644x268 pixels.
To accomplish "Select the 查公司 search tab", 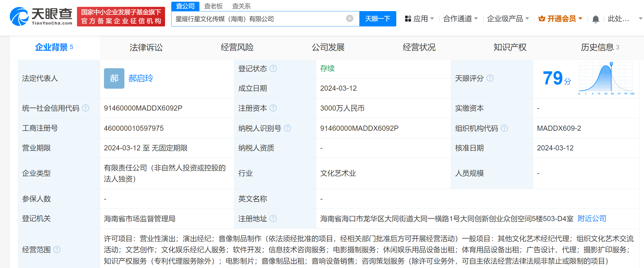I will (185, 6).
